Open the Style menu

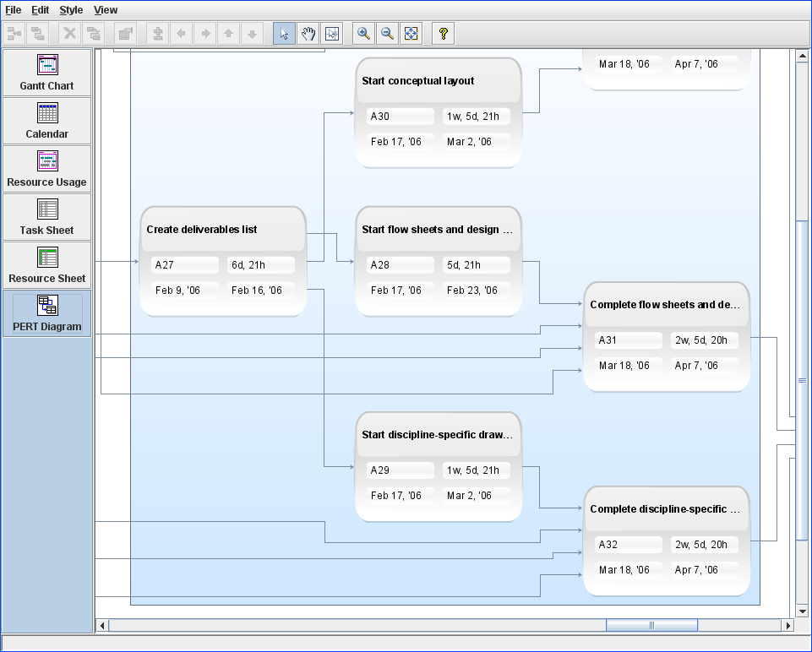point(71,10)
